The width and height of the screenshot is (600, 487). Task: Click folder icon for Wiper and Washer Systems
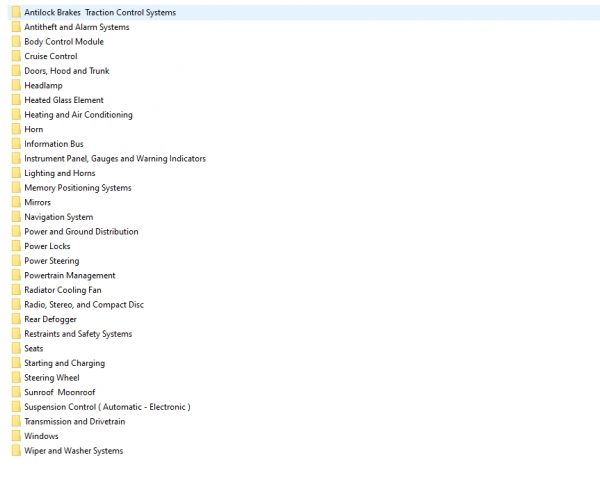[16, 451]
